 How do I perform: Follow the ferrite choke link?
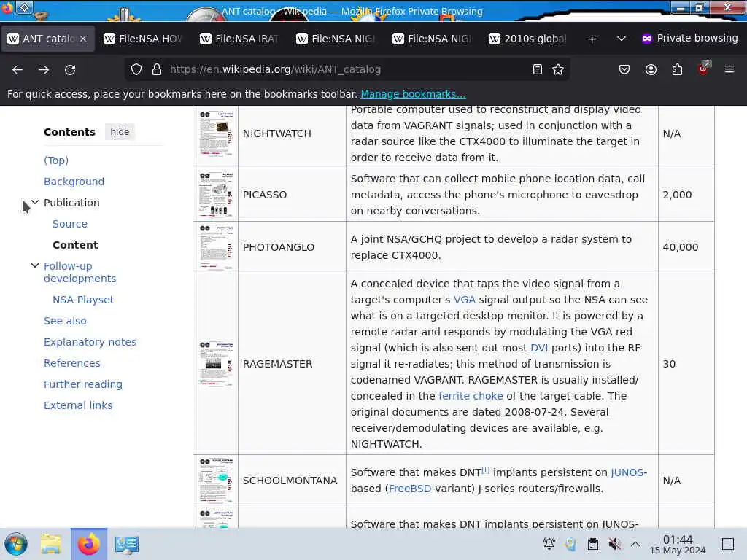pos(471,396)
